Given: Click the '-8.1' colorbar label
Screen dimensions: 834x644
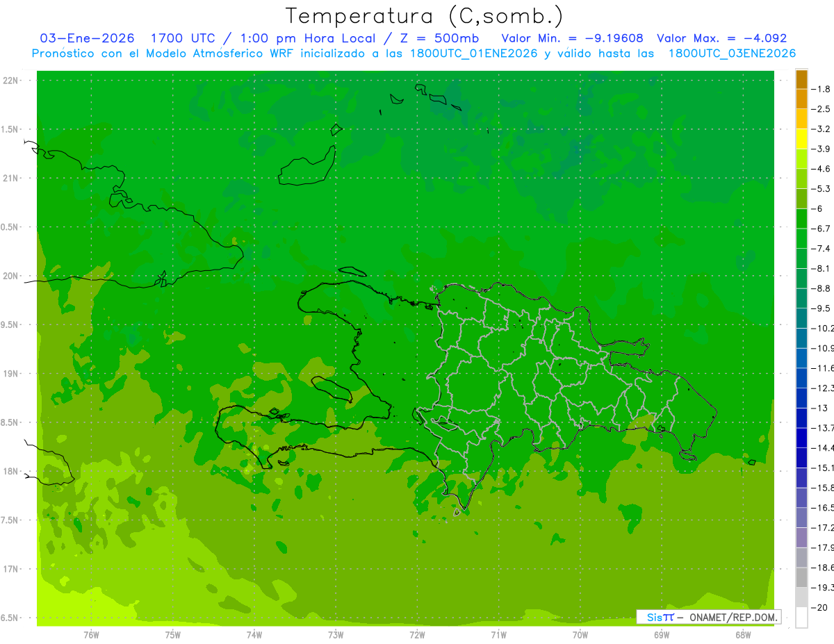Looking at the screenshot, I should (x=821, y=268).
